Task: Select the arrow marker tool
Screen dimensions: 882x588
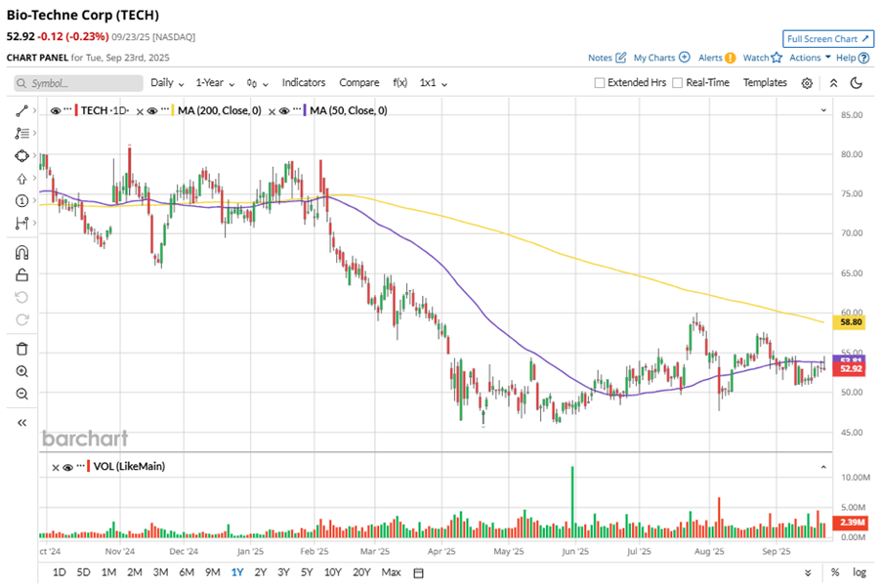Action: pos(21,179)
